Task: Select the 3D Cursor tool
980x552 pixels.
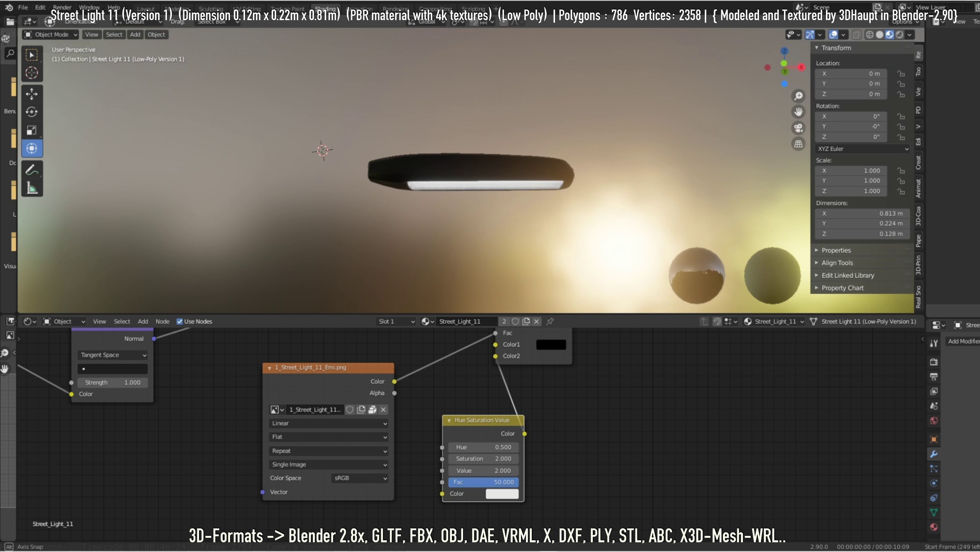Action: point(32,73)
